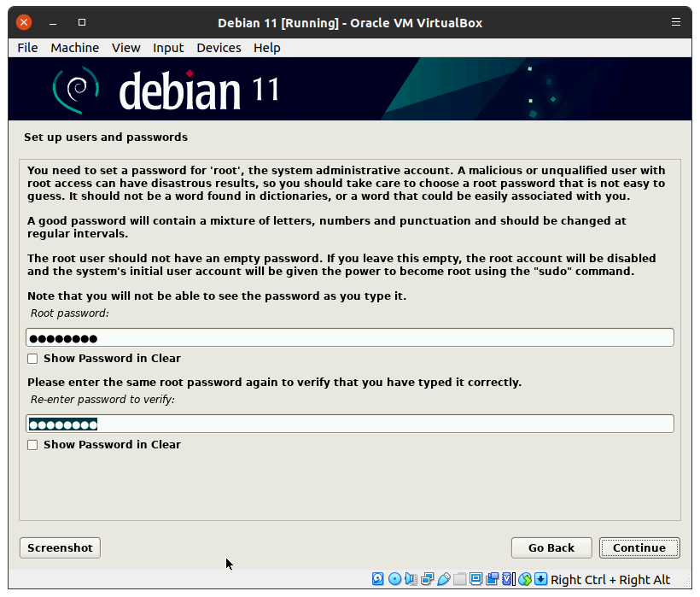Click the mouse integration status icon
Image resolution: width=700 pixels, height=597 pixels.
[x=525, y=579]
